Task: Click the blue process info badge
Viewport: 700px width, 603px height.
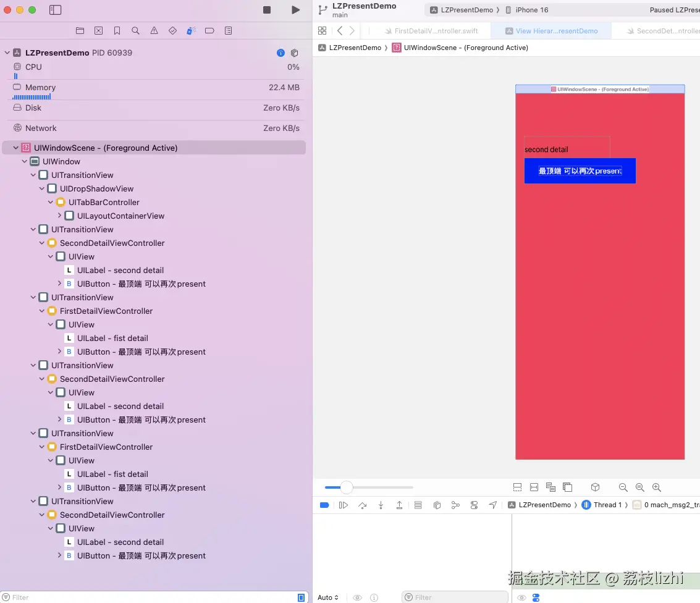Action: pos(281,53)
